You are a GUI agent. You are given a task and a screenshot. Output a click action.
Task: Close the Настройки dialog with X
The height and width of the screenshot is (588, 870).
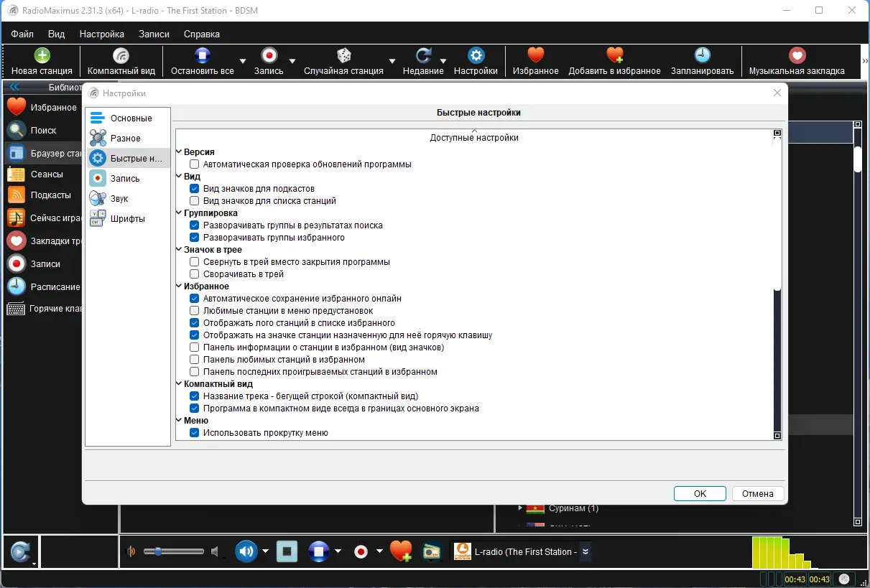click(777, 93)
